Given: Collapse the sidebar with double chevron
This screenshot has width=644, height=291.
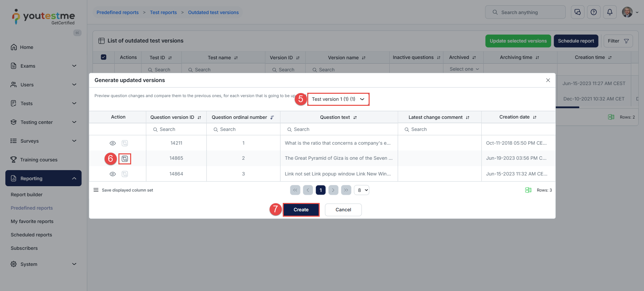Looking at the screenshot, I should [x=77, y=33].
